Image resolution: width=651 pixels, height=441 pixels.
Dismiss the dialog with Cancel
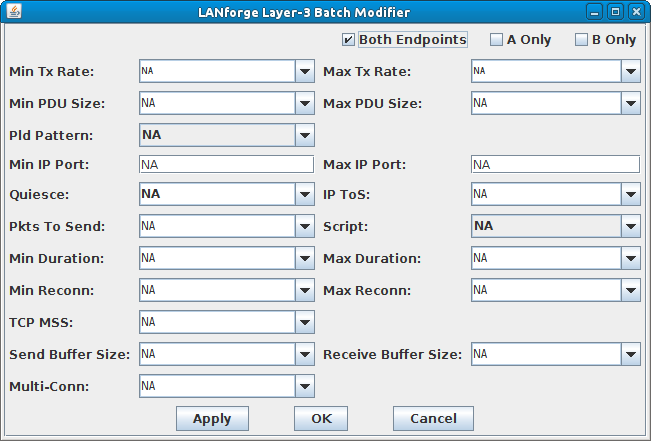433,419
